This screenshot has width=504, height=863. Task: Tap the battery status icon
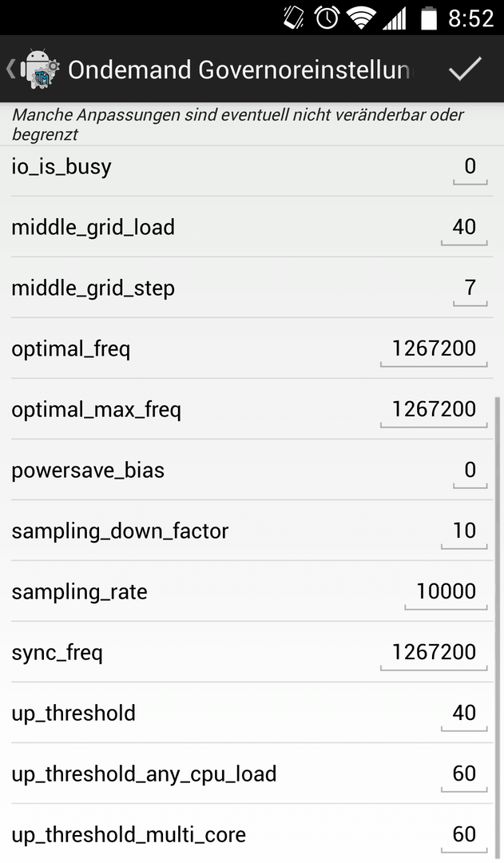pyautogui.click(x=429, y=18)
